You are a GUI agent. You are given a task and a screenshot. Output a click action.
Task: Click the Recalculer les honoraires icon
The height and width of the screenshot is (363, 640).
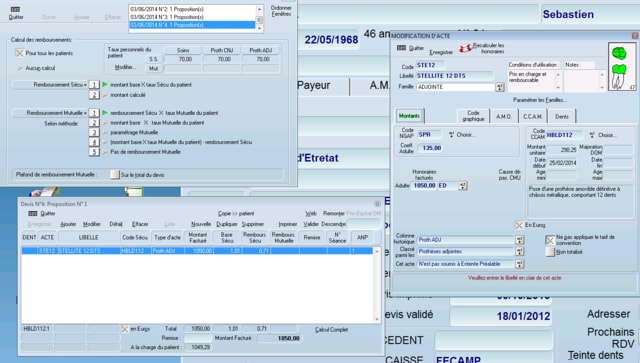(465, 49)
